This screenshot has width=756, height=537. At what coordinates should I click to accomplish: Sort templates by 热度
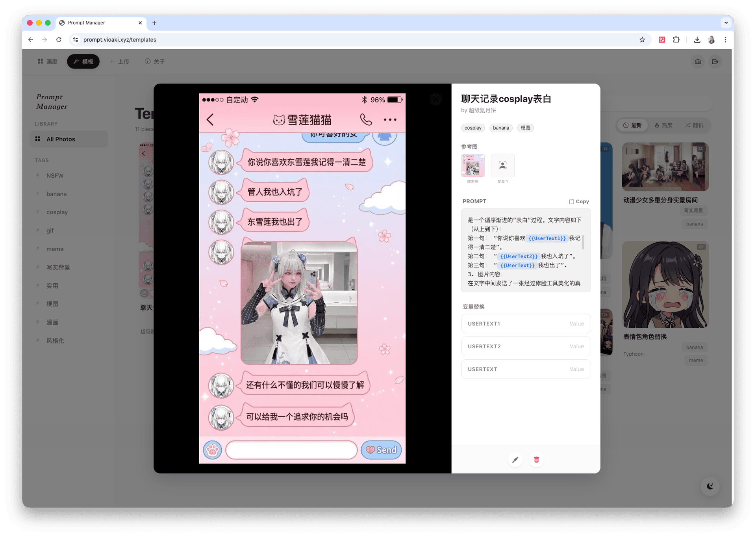pyautogui.click(x=663, y=125)
